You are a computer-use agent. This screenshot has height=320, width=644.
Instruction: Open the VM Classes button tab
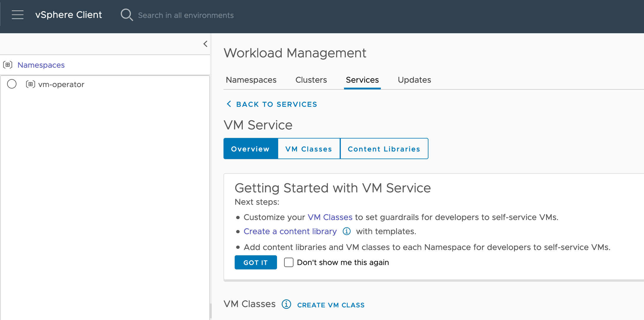tap(309, 149)
